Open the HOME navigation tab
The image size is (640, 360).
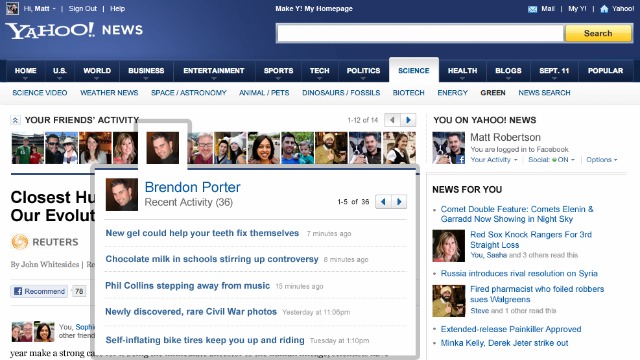(25, 71)
